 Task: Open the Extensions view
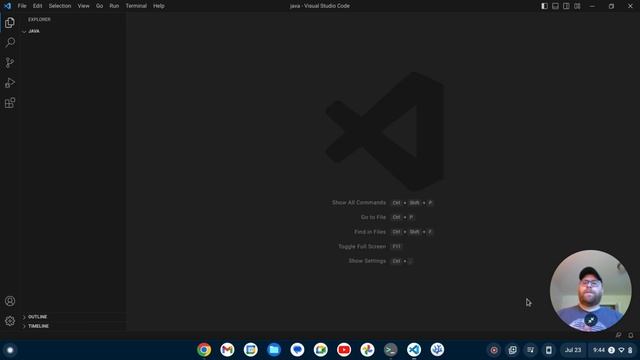tap(10, 102)
